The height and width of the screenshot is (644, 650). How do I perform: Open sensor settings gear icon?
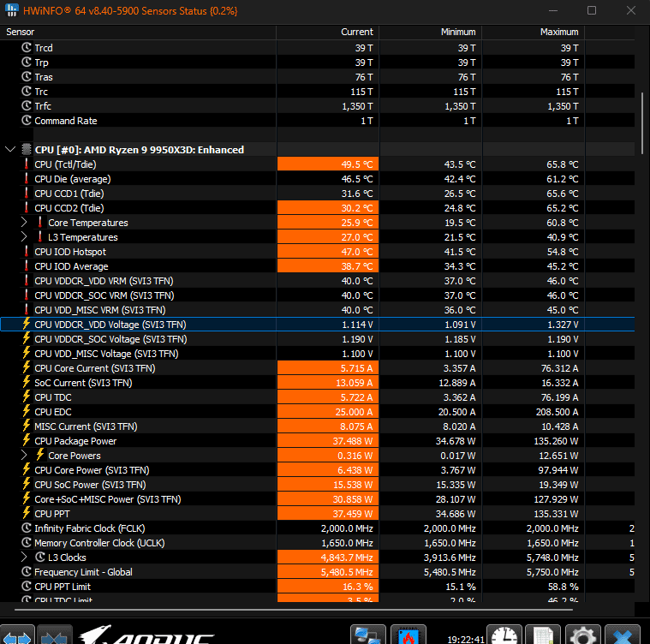[x=583, y=635]
